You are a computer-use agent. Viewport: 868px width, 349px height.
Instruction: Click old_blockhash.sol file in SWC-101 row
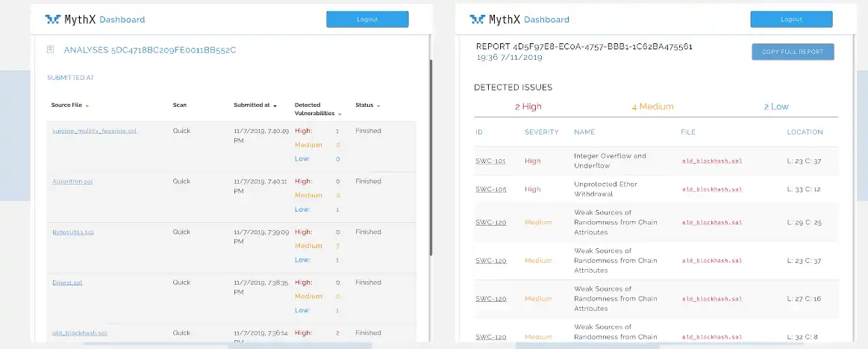pos(712,161)
